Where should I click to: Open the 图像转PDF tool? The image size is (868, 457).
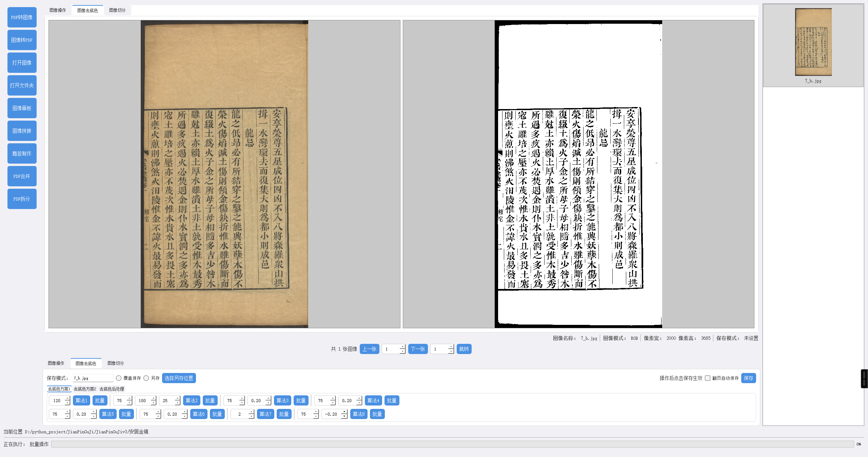(22, 40)
